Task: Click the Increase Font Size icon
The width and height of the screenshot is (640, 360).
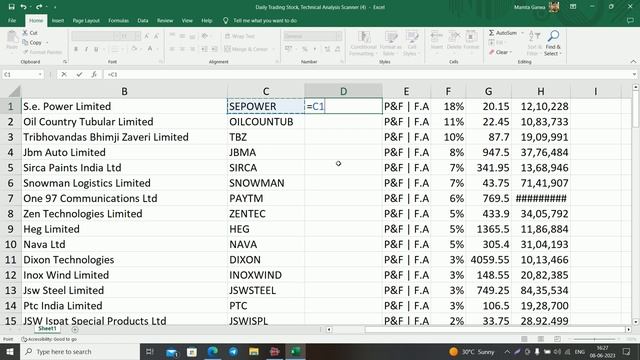Action: point(147,36)
